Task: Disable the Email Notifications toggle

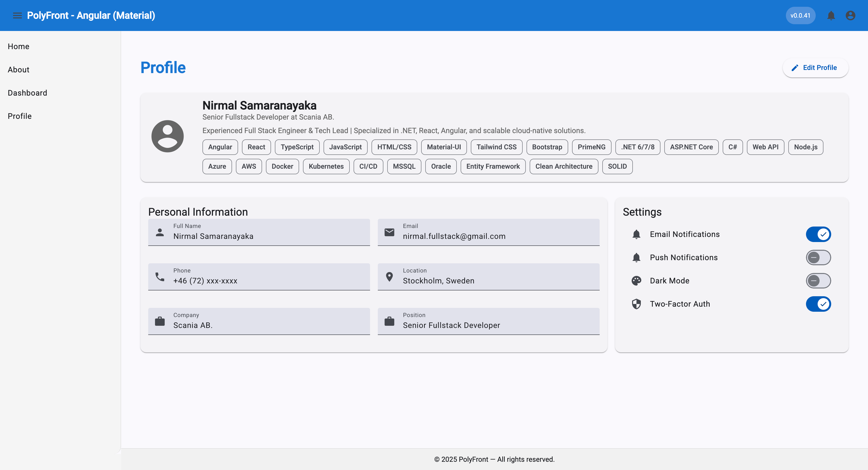Action: click(x=818, y=234)
